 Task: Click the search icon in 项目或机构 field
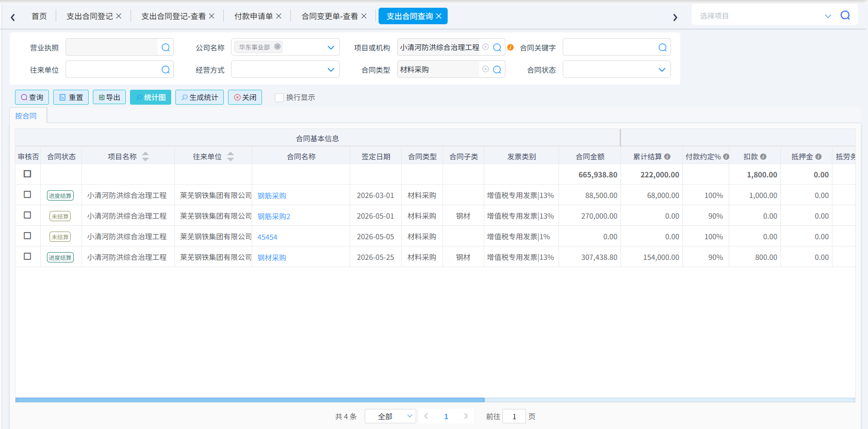pos(497,47)
